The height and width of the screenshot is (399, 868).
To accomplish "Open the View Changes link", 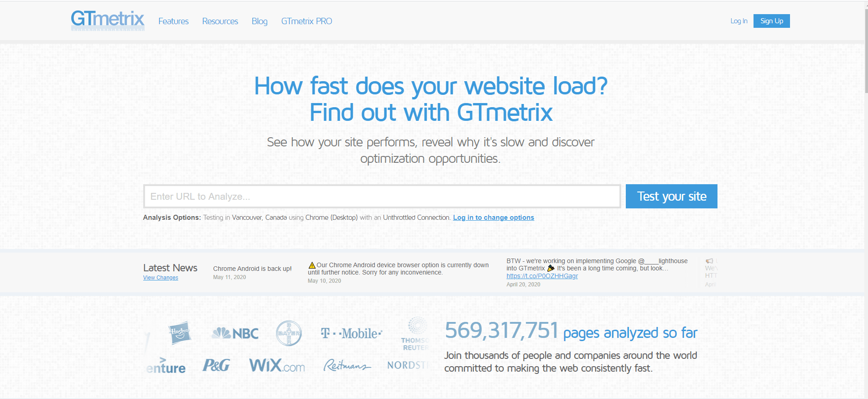I will (x=161, y=278).
